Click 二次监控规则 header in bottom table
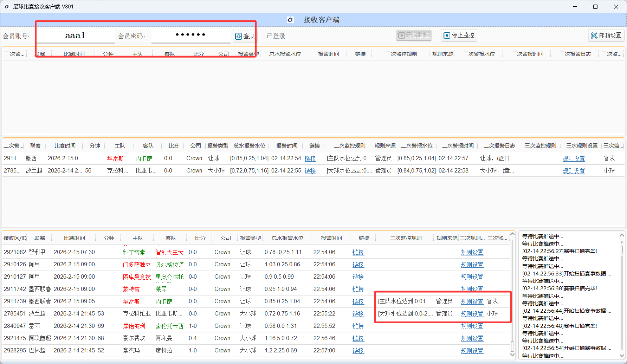627x364 pixels. 406,238
